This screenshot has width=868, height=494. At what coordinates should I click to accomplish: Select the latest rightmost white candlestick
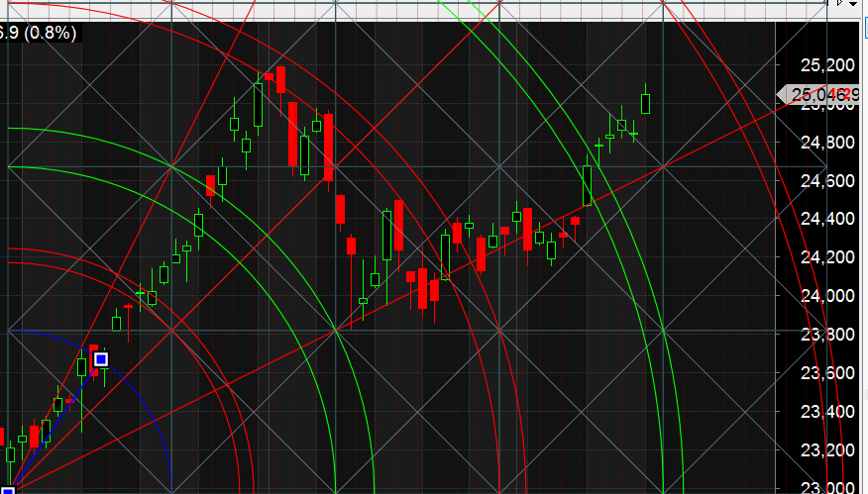[x=646, y=103]
